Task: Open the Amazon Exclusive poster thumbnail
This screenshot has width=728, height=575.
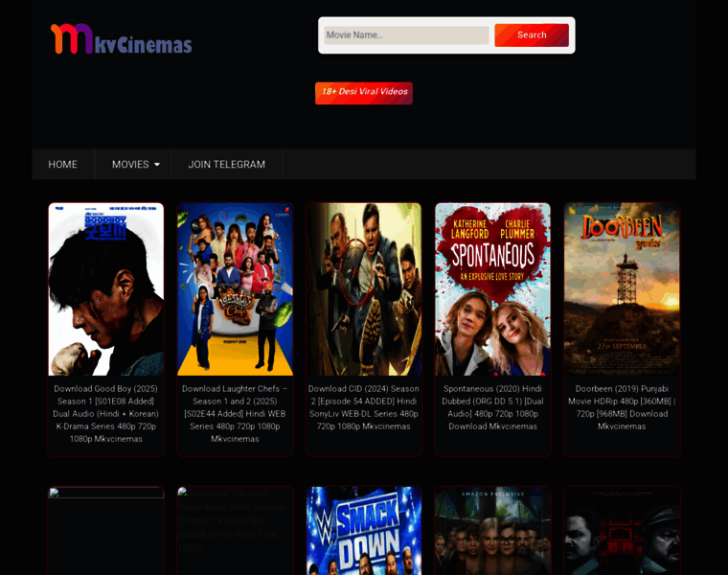Action: [492, 531]
